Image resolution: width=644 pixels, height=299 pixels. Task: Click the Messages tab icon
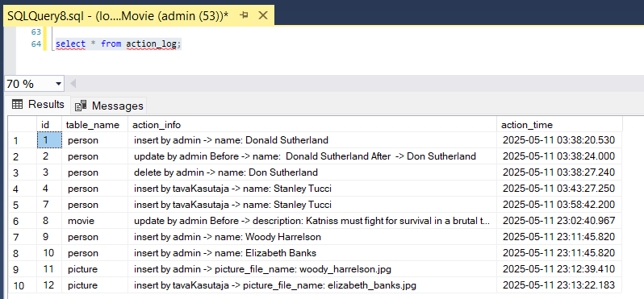tap(81, 106)
